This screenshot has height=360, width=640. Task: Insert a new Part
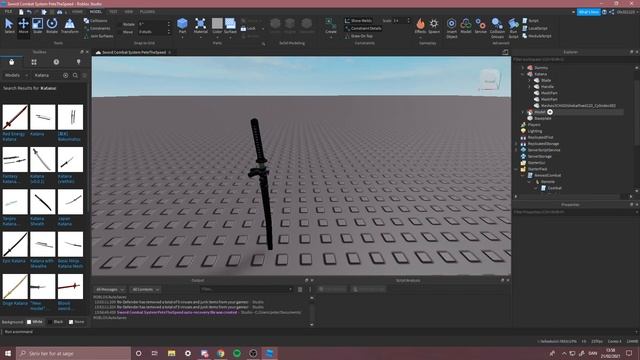point(182,26)
